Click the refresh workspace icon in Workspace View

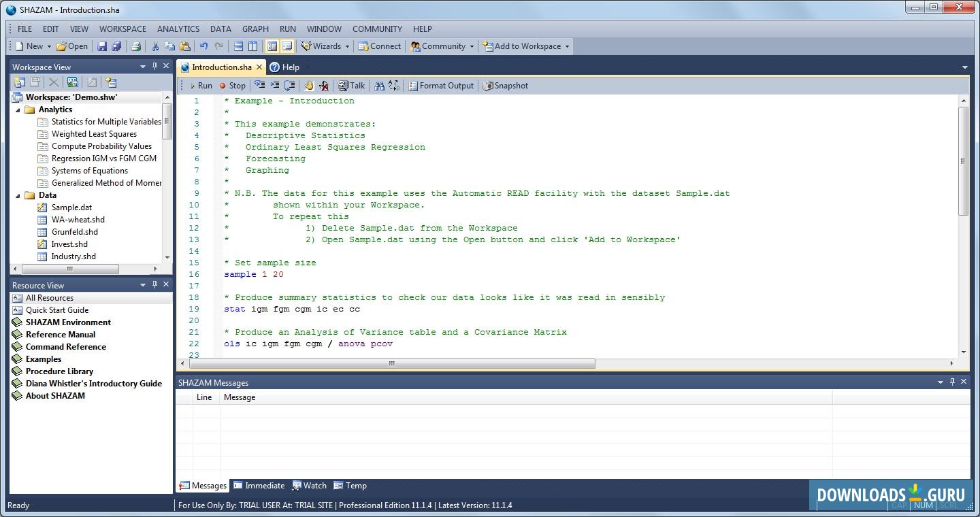point(72,82)
